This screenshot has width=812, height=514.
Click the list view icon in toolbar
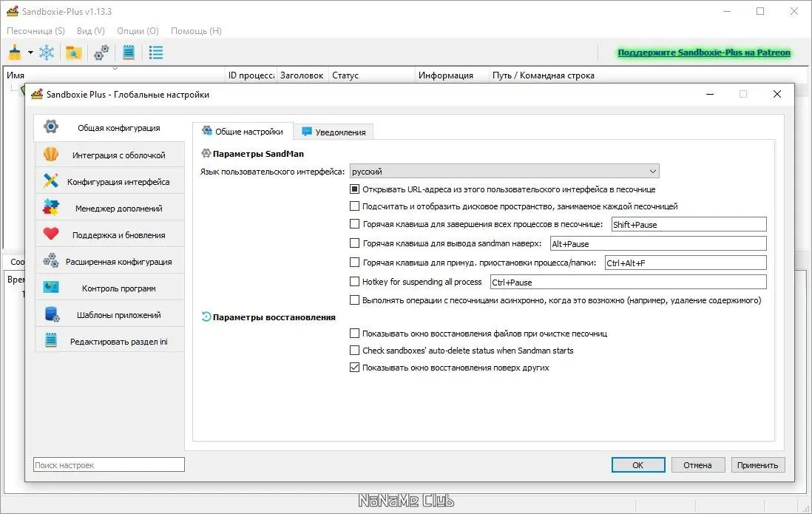point(156,53)
